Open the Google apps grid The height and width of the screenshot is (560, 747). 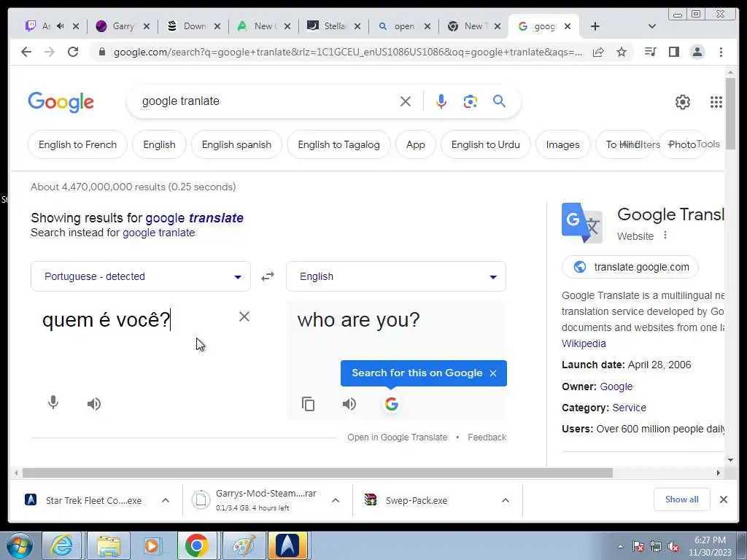[716, 102]
